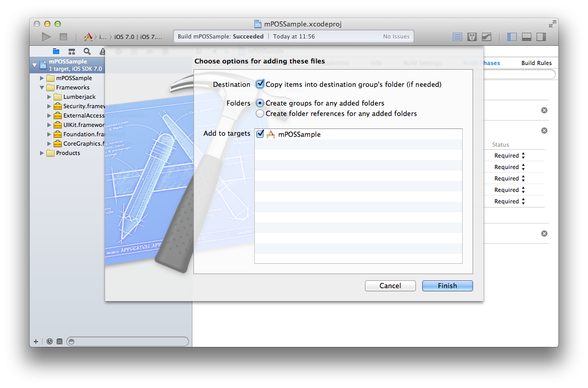Viewport: 588px width, 388px height.
Task: Click Finish to add the files
Action: pyautogui.click(x=448, y=286)
